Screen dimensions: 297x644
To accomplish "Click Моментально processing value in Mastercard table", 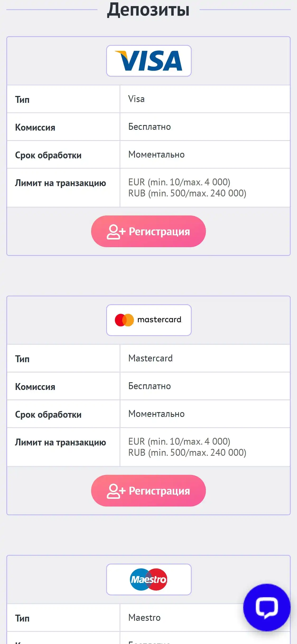I will (x=156, y=414).
